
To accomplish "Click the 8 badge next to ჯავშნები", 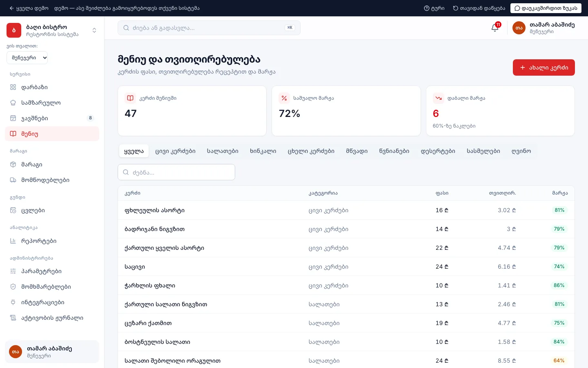I will (91, 118).
